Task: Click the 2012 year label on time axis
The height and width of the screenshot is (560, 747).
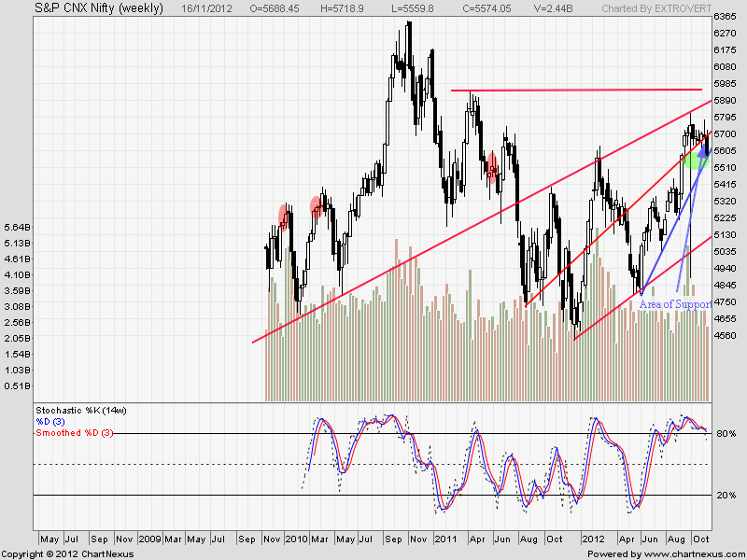Action: 594,539
